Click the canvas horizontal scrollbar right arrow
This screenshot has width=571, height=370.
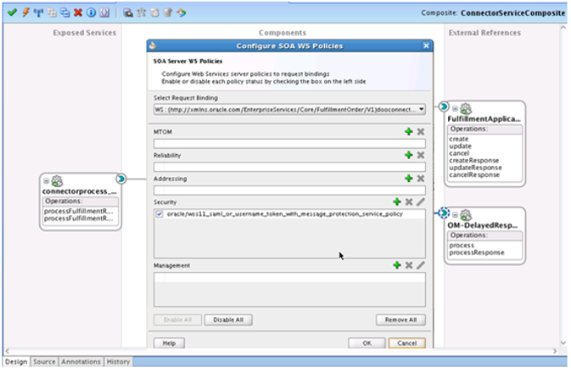click(555, 351)
